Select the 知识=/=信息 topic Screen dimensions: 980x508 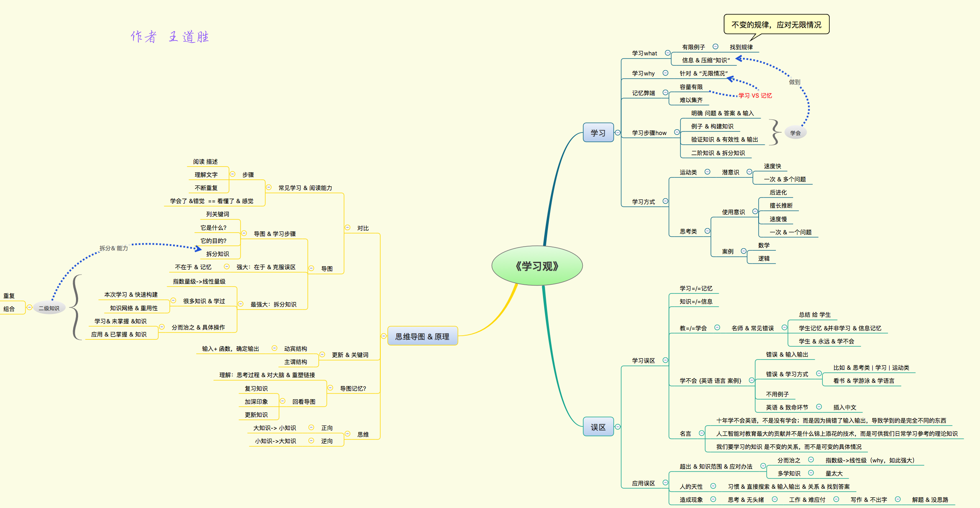[x=696, y=302]
